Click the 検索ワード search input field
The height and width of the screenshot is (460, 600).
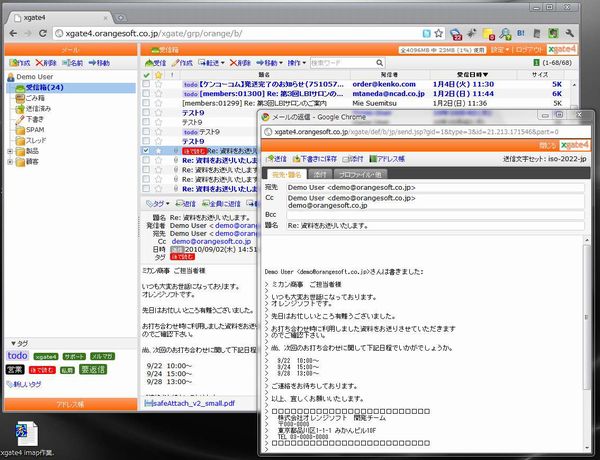coord(342,63)
